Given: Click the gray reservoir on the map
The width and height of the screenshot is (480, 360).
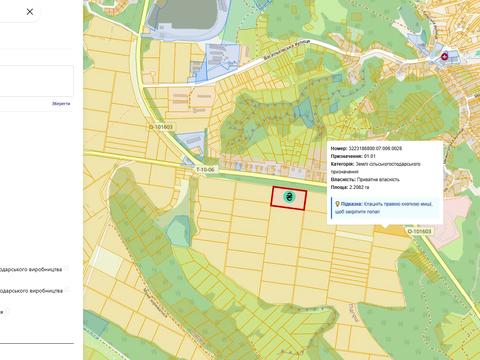Looking at the screenshot, I should point(183,14).
